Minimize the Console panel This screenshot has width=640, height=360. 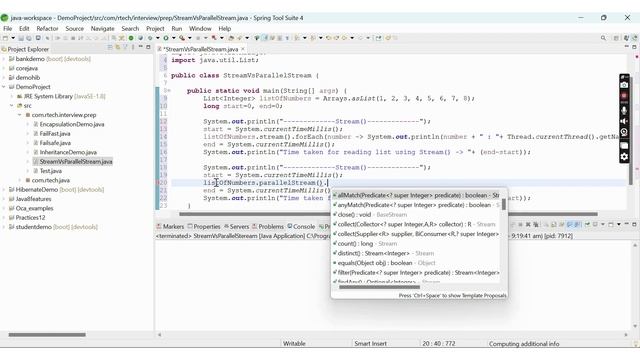point(627,224)
